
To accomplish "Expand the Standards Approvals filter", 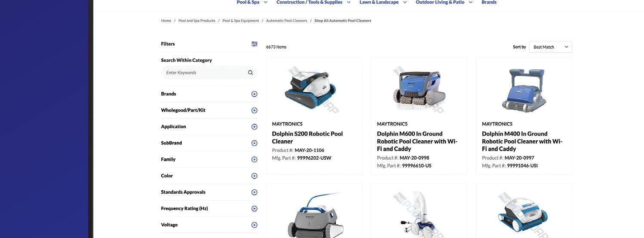I will [x=255, y=192].
